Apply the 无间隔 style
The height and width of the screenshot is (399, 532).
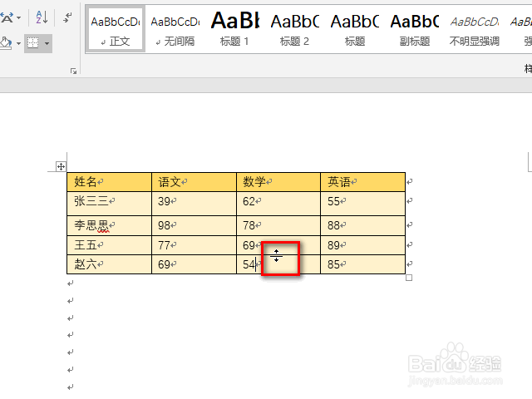(175, 30)
